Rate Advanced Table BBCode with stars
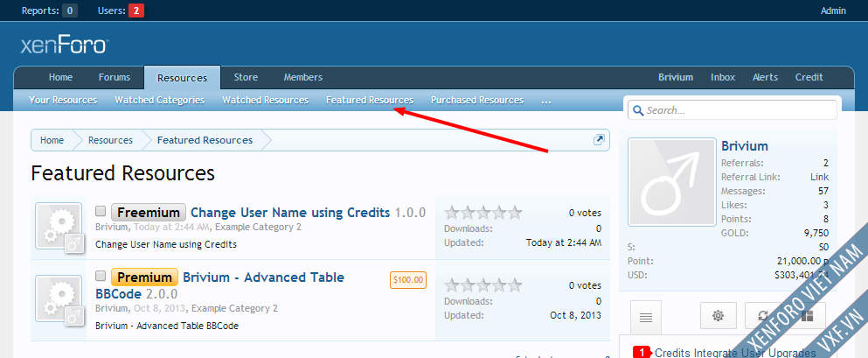Viewport: 868px width, 358px height. coord(483,285)
